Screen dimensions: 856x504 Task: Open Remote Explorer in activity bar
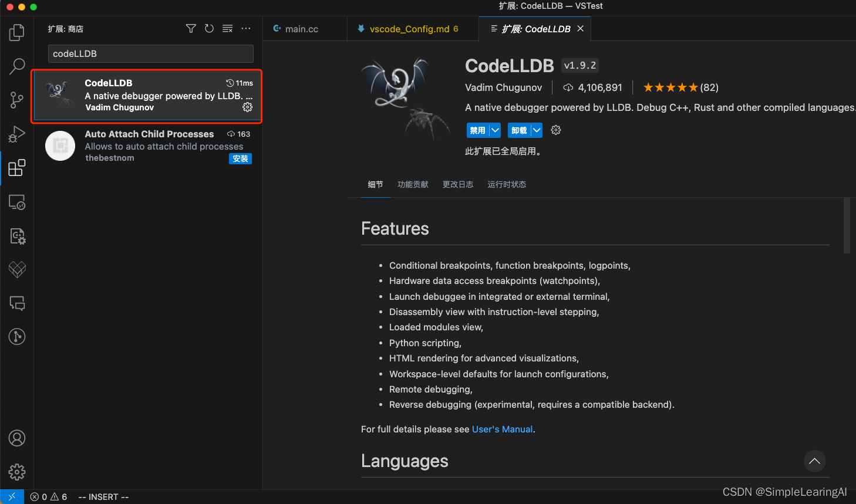click(17, 202)
